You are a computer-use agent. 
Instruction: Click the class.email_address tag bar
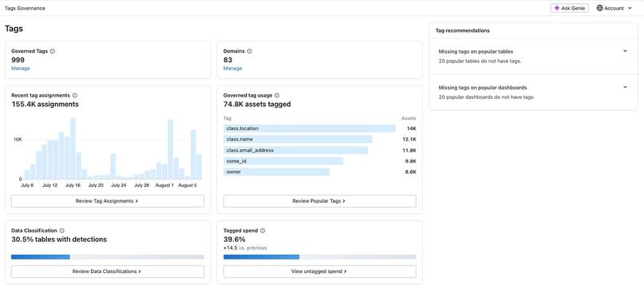click(296, 150)
